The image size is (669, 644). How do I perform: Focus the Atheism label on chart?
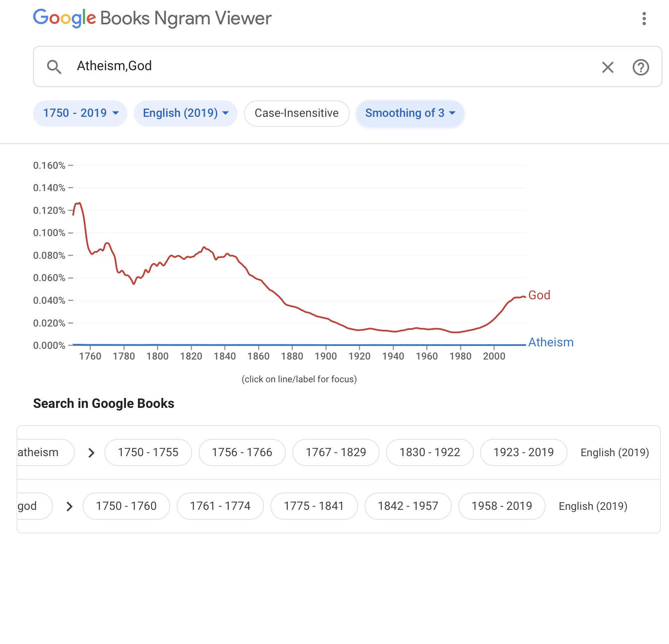pyautogui.click(x=550, y=342)
